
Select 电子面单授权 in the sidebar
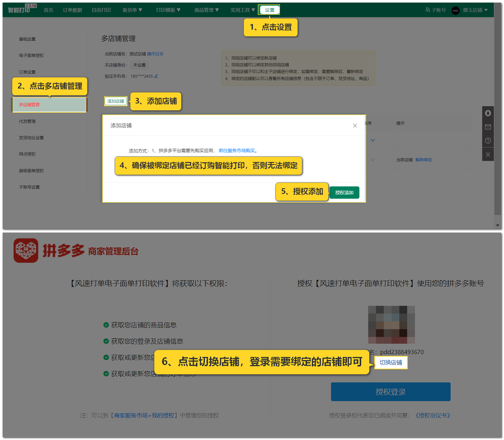(31, 55)
